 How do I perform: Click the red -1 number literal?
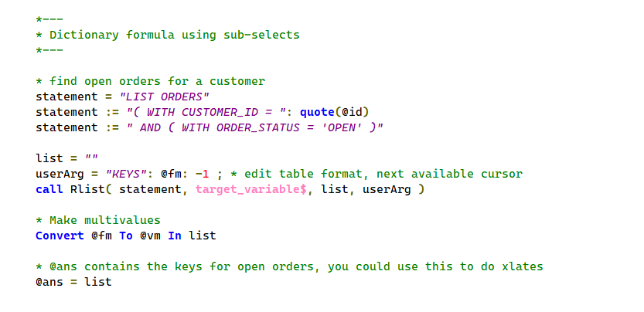click(x=205, y=174)
